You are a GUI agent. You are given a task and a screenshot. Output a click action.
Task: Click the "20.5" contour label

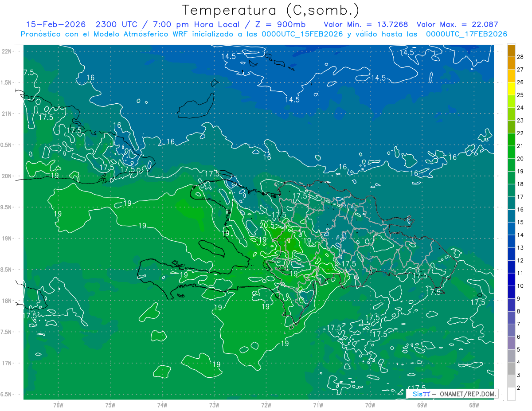pos(266,225)
